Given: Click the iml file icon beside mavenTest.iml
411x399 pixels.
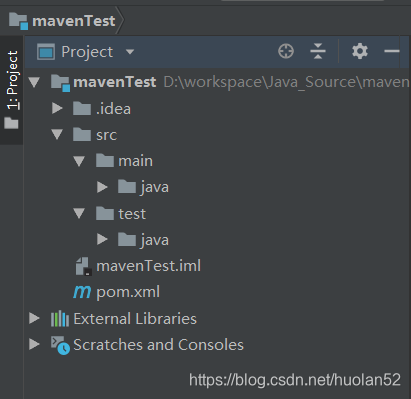Looking at the screenshot, I should 83,266.
